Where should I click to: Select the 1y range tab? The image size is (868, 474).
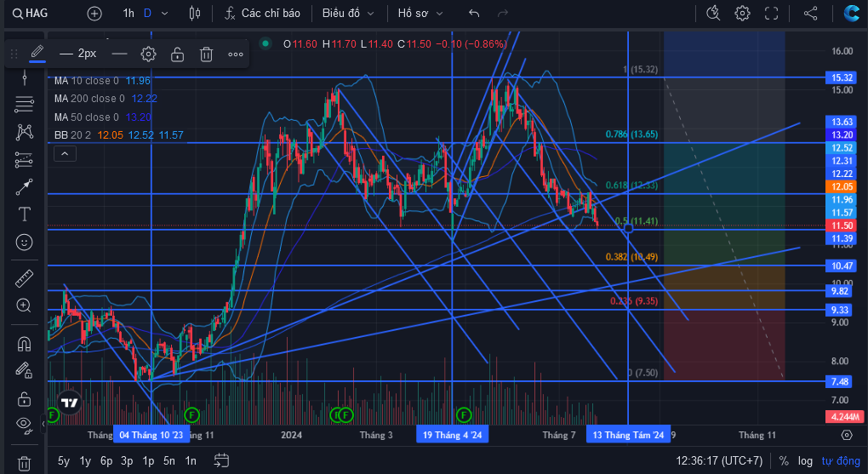click(x=85, y=460)
